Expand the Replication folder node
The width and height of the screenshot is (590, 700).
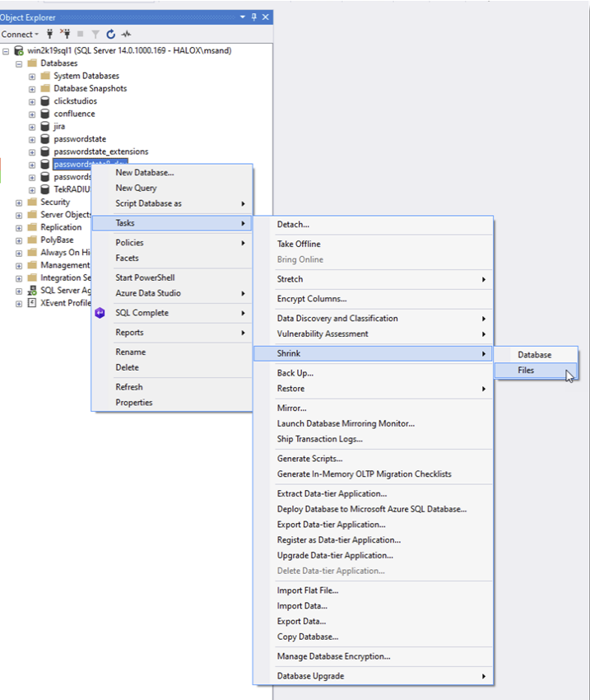pyautogui.click(x=19, y=228)
